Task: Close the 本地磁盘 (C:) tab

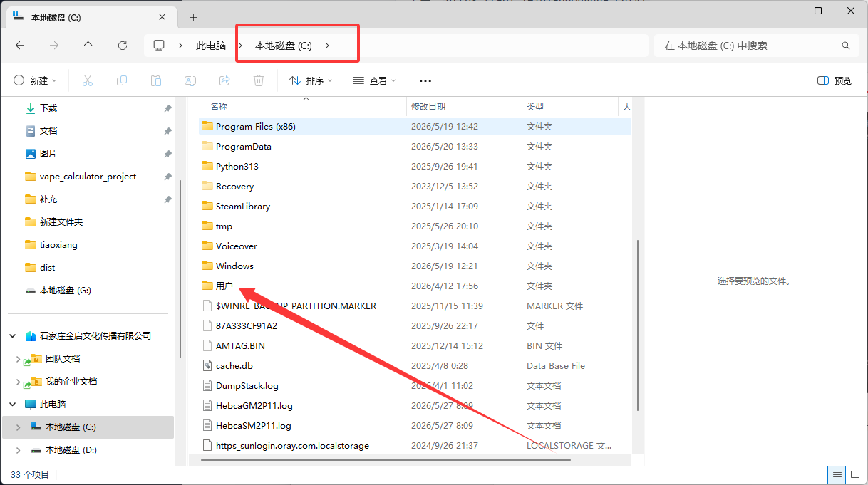Action: click(x=163, y=17)
